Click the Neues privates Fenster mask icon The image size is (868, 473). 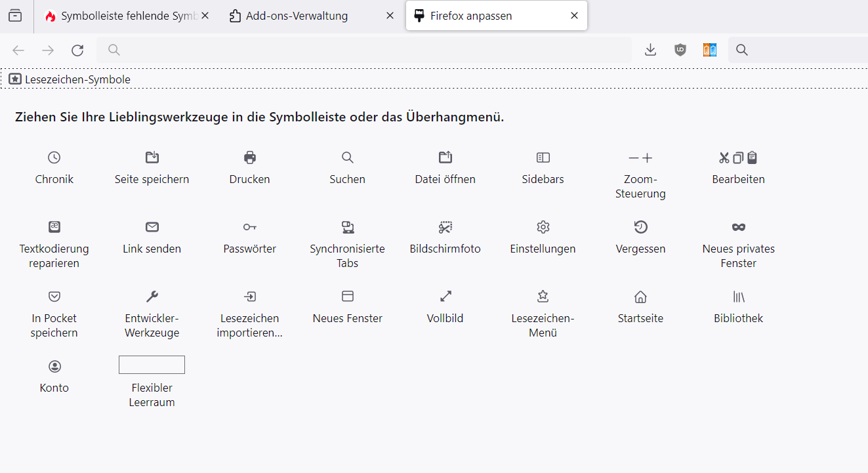[739, 227]
